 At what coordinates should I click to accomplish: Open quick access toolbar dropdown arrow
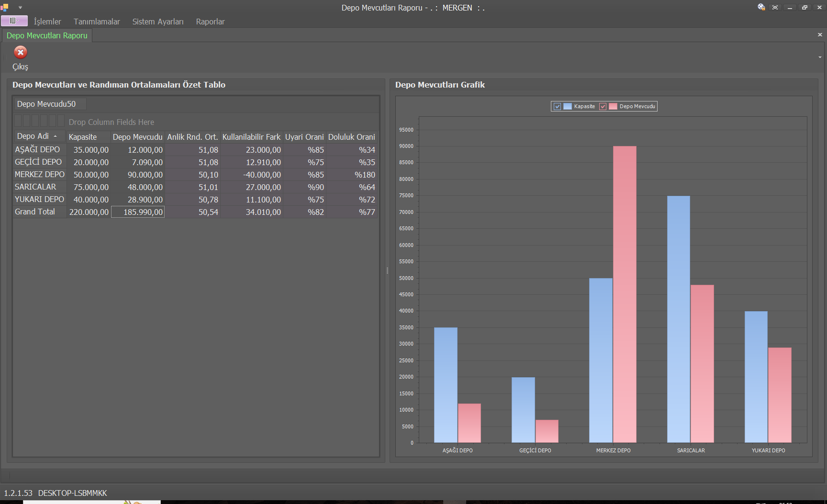[20, 7]
